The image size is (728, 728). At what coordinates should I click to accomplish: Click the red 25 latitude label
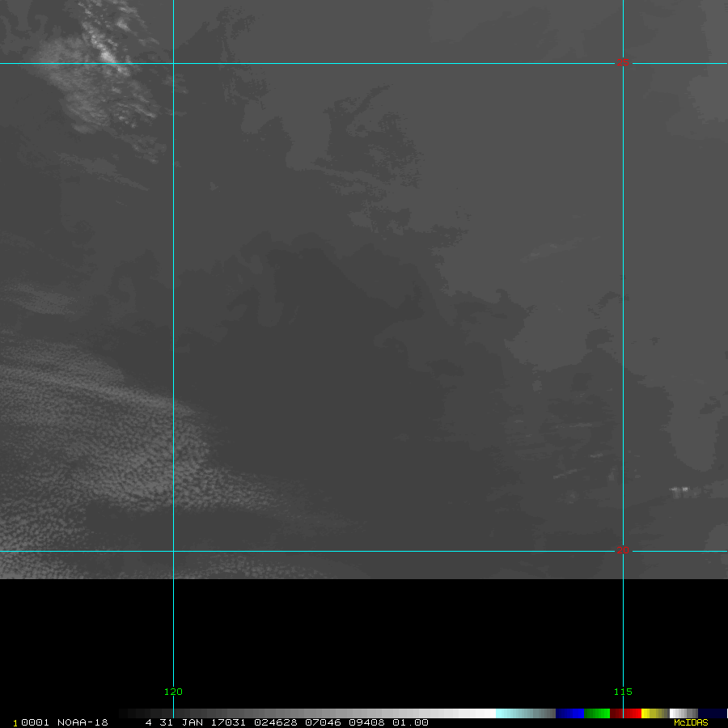623,63
